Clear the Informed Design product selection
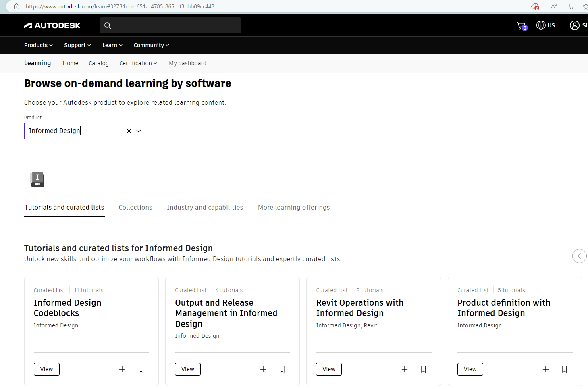This screenshot has width=588, height=389. coord(129,131)
